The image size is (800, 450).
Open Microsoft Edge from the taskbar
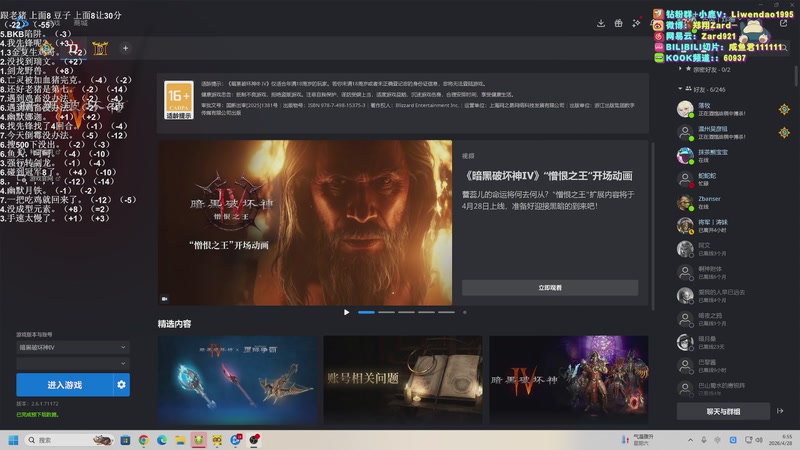(162, 440)
